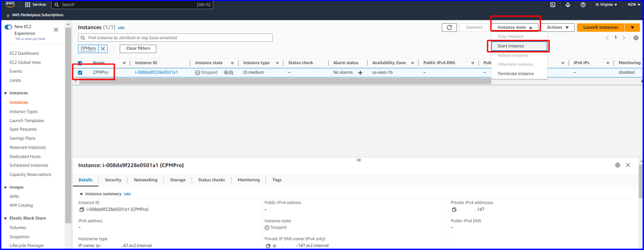Open the N. Virginia region selector
Viewport: 644px width, 250px height.
point(606,4)
